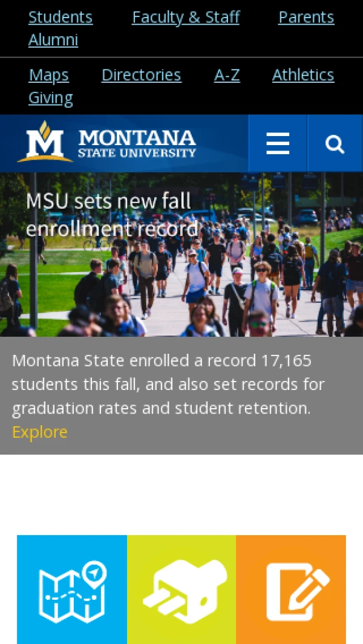Image resolution: width=363 pixels, height=644 pixels.
Task: Open the Students link
Action: tap(60, 17)
